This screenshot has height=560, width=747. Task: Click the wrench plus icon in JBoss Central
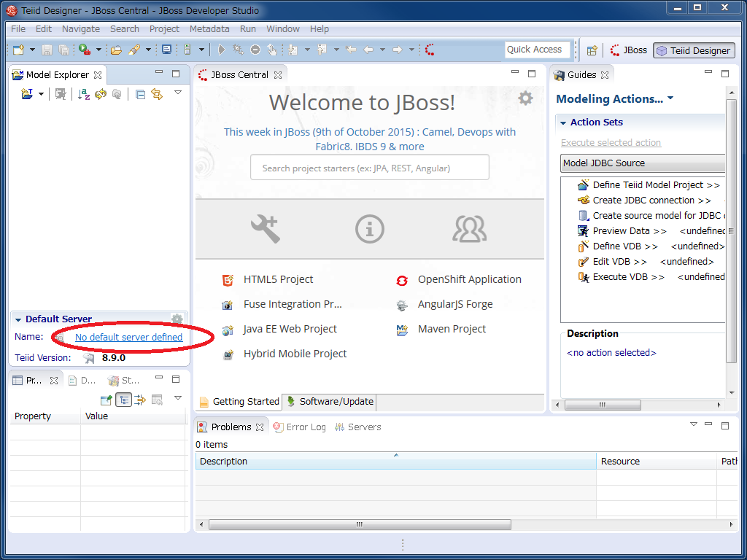[x=266, y=229]
